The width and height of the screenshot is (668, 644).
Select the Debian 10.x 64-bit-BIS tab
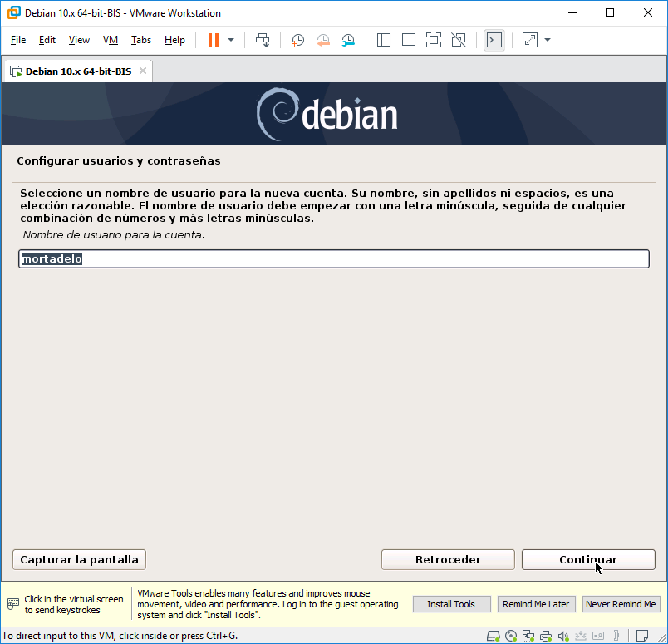tap(78, 71)
